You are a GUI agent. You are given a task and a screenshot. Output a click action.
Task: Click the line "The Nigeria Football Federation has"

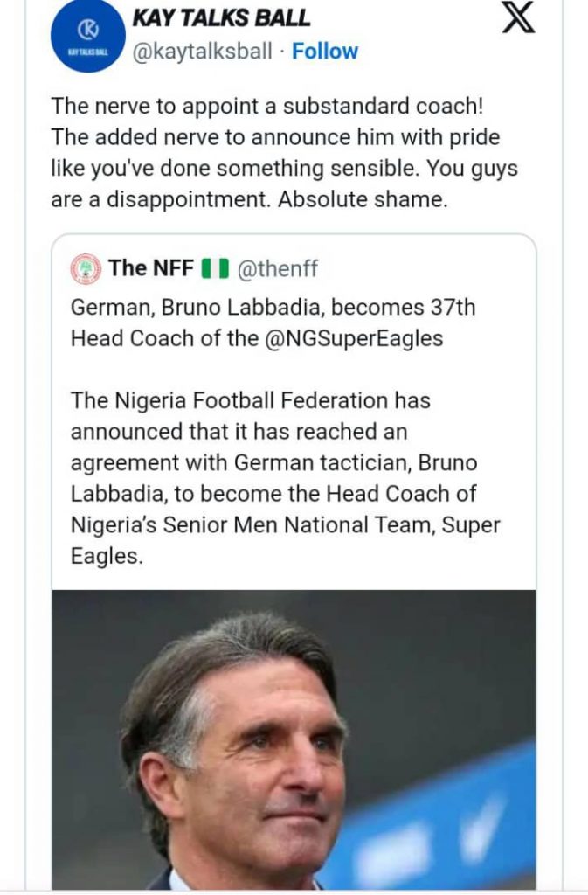[251, 401]
